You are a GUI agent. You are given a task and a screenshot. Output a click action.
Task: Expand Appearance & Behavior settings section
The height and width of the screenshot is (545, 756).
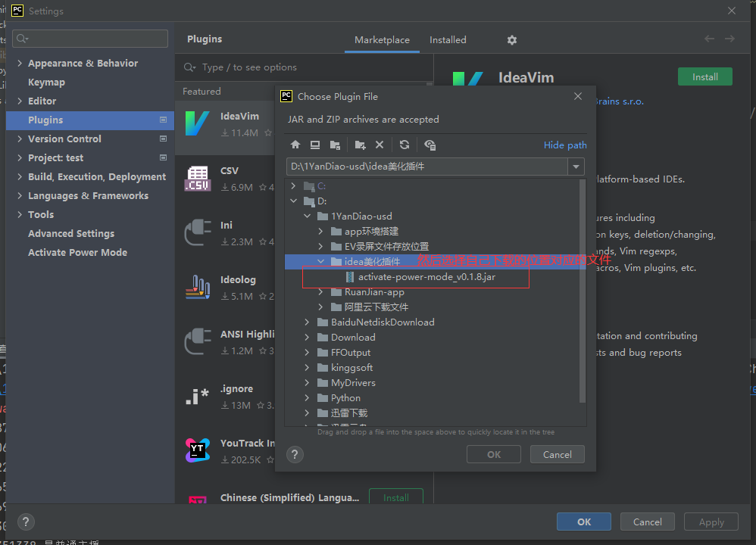[20, 63]
